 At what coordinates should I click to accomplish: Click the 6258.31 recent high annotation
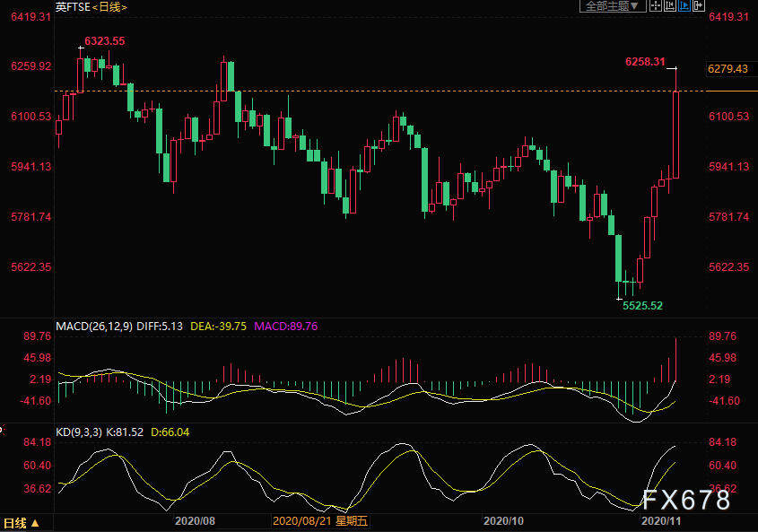(x=645, y=62)
